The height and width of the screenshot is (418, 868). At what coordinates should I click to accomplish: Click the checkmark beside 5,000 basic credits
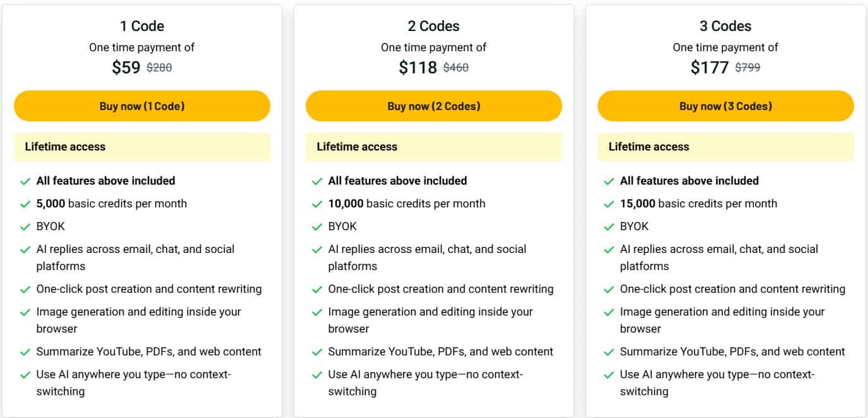pyautogui.click(x=26, y=204)
